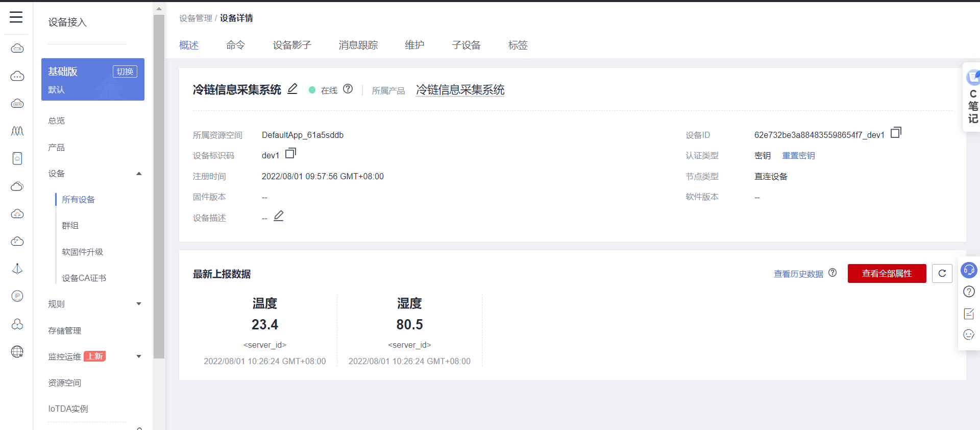
Task: Click the 切换 edition switch button
Action: (125, 71)
